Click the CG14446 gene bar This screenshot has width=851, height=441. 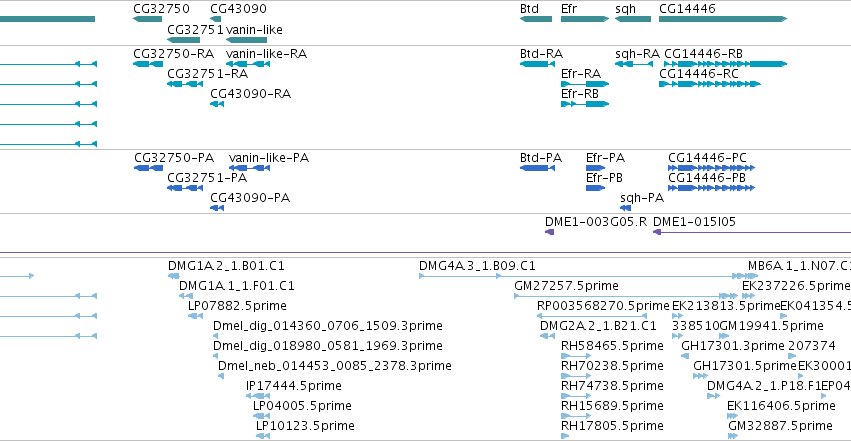point(723,19)
